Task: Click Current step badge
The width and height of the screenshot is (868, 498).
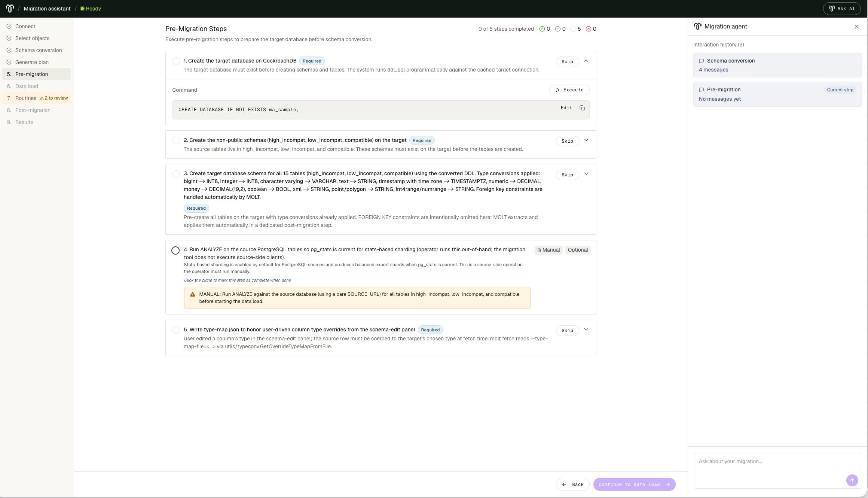Action: click(840, 90)
